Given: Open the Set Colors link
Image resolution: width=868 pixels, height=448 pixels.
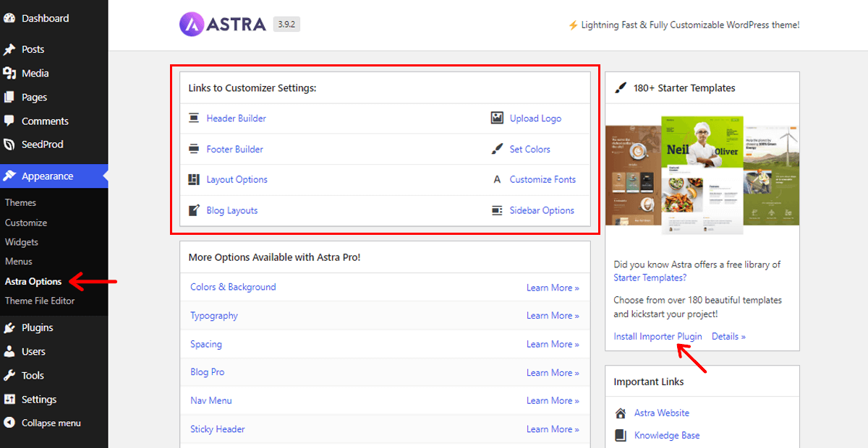Looking at the screenshot, I should (x=530, y=150).
